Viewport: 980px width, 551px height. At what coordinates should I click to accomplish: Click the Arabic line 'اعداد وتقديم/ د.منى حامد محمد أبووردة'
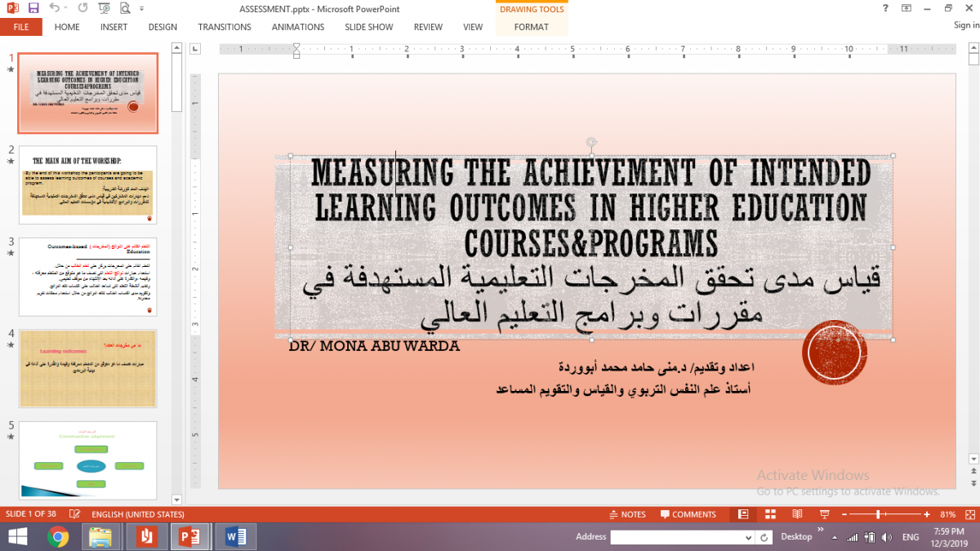coord(656,367)
